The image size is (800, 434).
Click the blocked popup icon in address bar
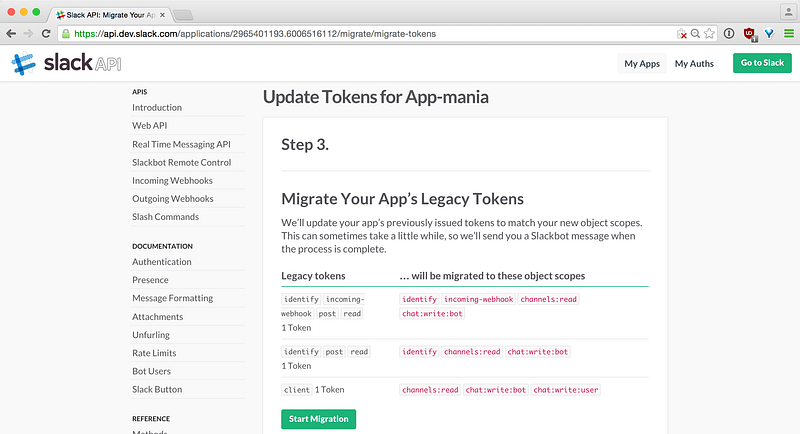point(682,34)
